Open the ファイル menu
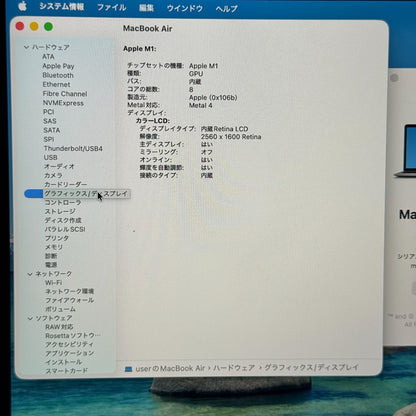This screenshot has height=416, width=416. (112, 7)
